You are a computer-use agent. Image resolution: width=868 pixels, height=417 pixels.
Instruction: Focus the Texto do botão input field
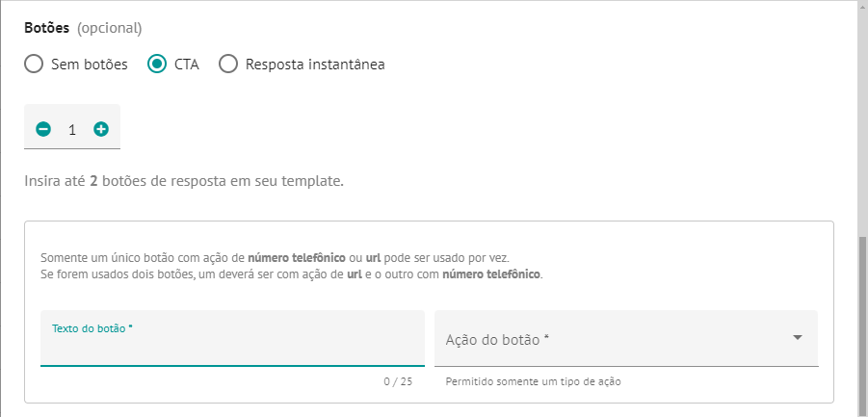232,338
